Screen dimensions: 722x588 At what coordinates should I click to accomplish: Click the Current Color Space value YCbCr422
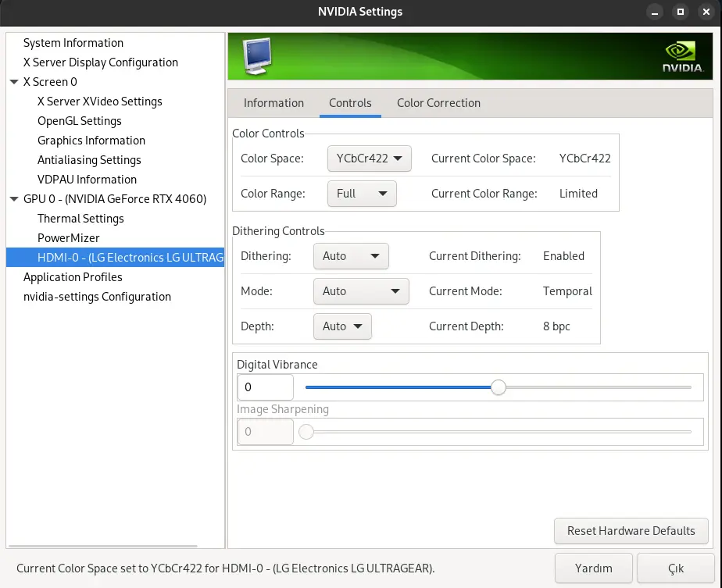point(584,159)
